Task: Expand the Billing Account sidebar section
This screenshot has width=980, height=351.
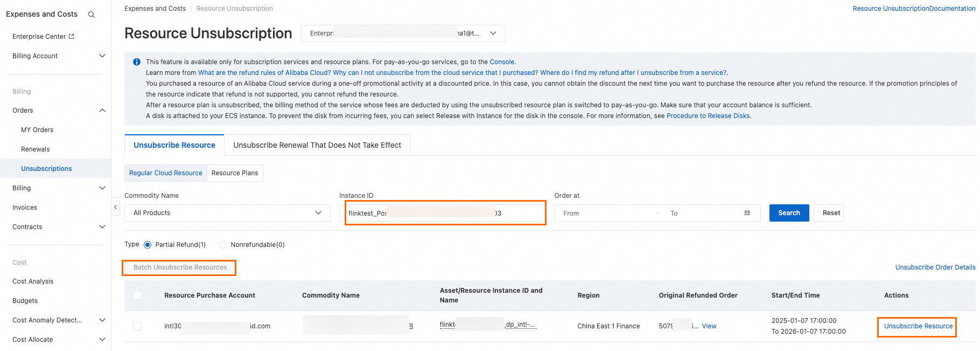Action: coord(102,56)
